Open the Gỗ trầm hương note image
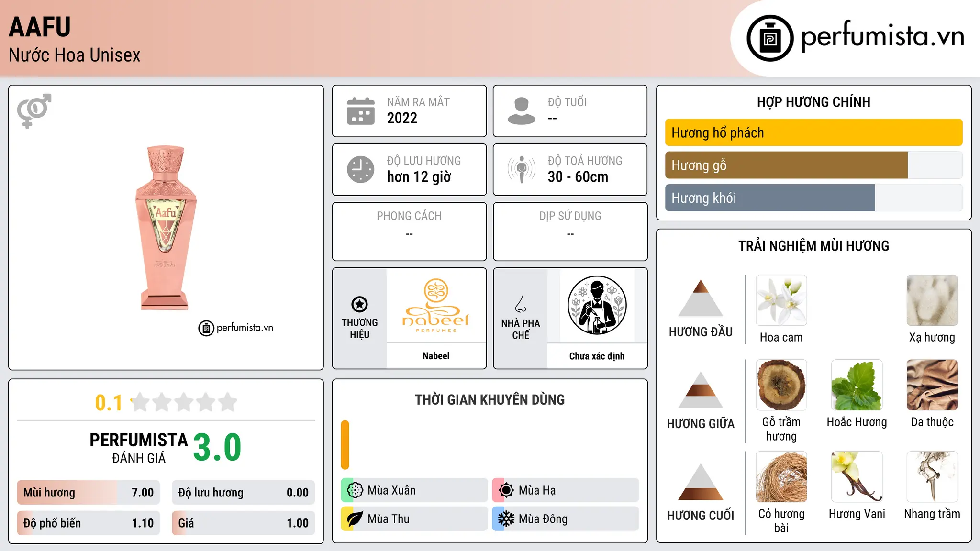The width and height of the screenshot is (980, 551). coord(781,385)
